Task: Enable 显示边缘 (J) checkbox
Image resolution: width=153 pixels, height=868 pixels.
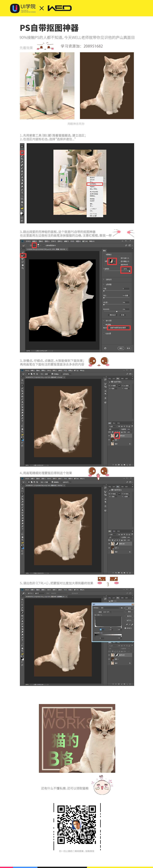Action: point(119,258)
